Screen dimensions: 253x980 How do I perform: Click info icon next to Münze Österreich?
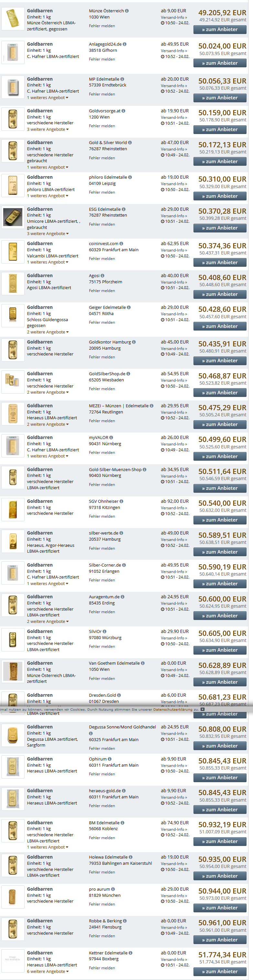pos(127,11)
